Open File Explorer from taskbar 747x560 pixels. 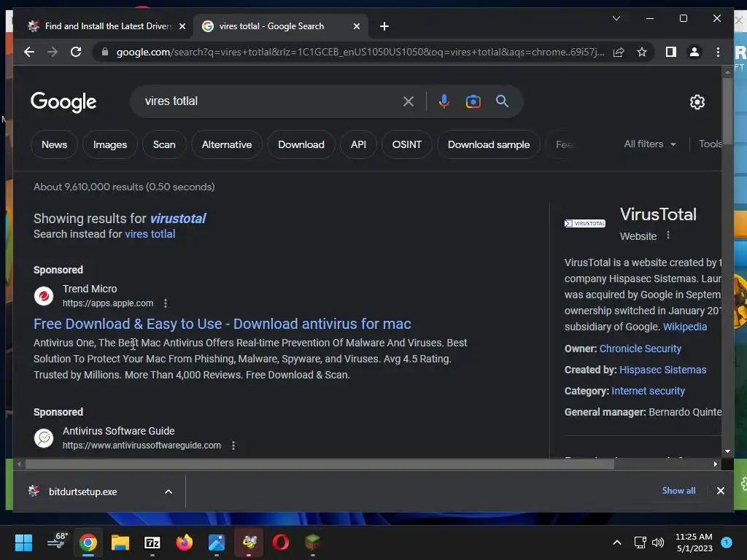tap(120, 542)
